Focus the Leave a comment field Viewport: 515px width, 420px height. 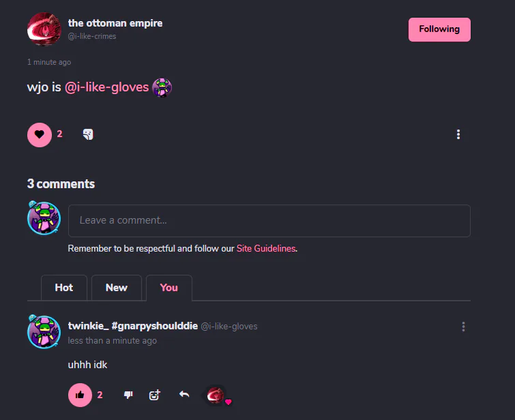[269, 221]
